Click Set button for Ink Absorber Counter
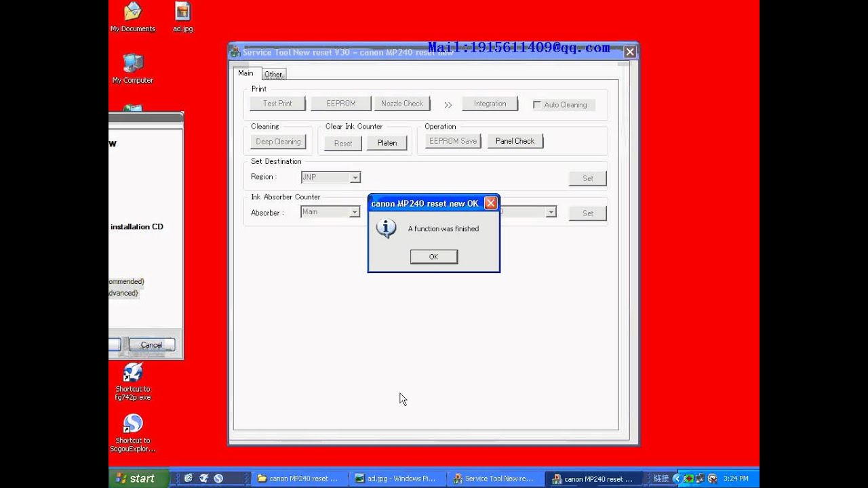Viewport: 868px width, 488px height. [588, 213]
